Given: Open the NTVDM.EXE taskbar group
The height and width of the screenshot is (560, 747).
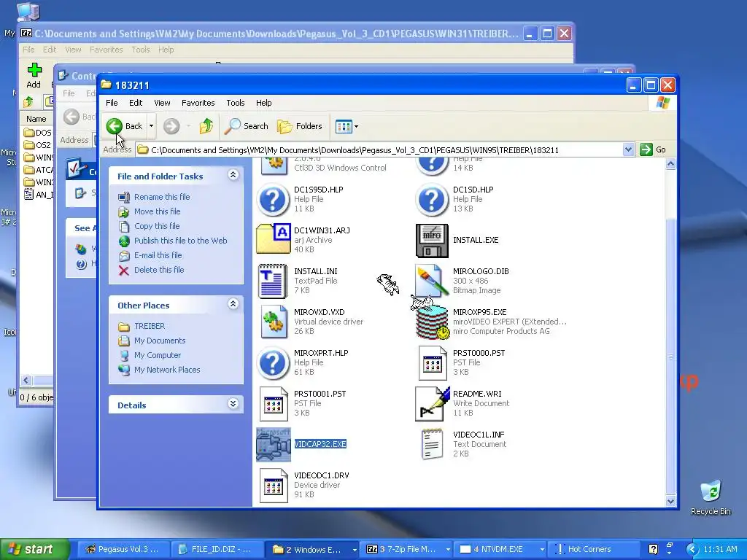Looking at the screenshot, I should (500, 549).
